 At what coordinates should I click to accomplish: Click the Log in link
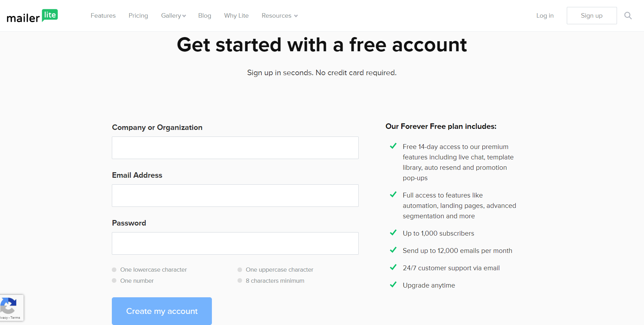click(x=545, y=16)
